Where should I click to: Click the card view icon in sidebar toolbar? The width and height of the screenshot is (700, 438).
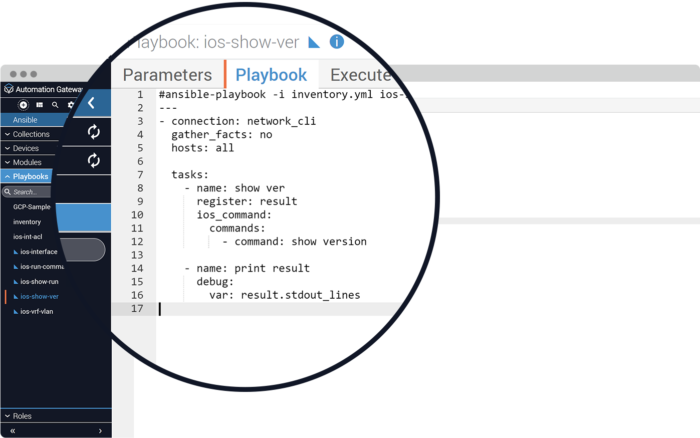[x=39, y=104]
